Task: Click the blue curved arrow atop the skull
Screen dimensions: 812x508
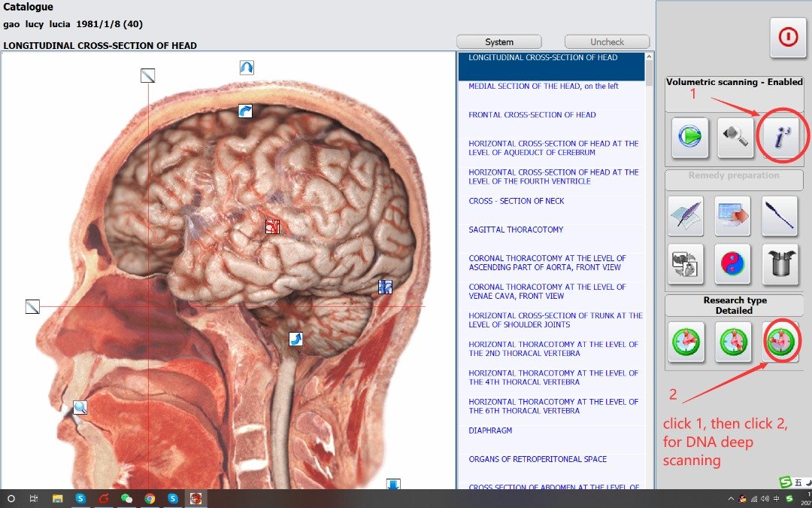Action: 247,68
